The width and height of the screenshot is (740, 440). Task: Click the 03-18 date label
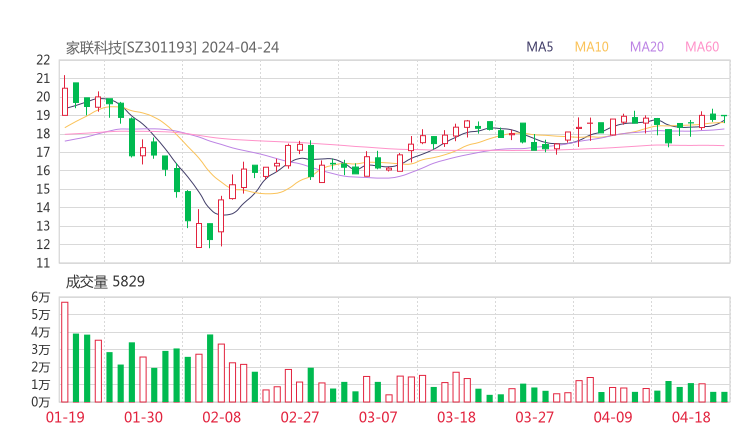click(x=456, y=417)
